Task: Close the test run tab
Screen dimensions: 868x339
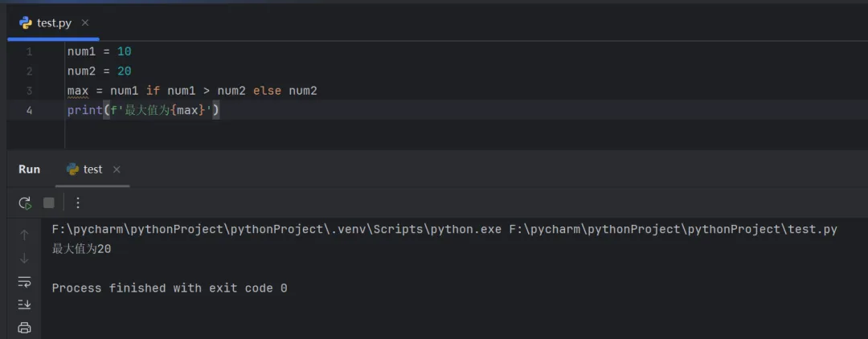Action: (x=117, y=169)
